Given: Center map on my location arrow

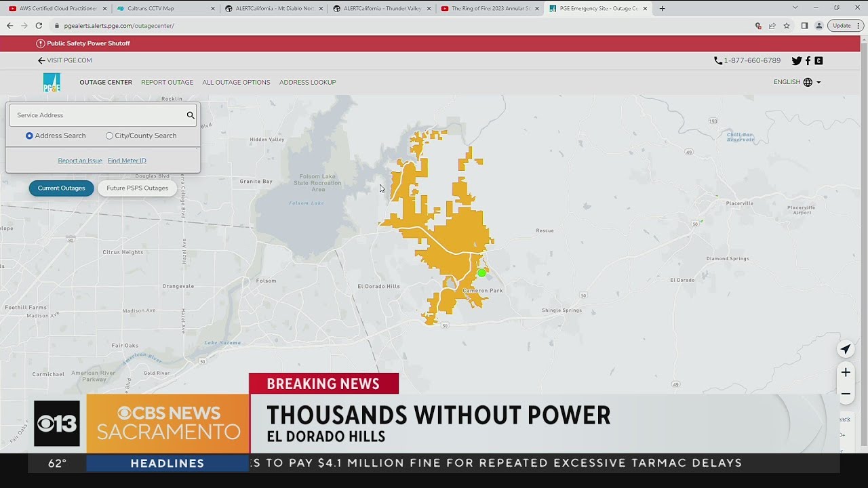Looking at the screenshot, I should (x=846, y=350).
